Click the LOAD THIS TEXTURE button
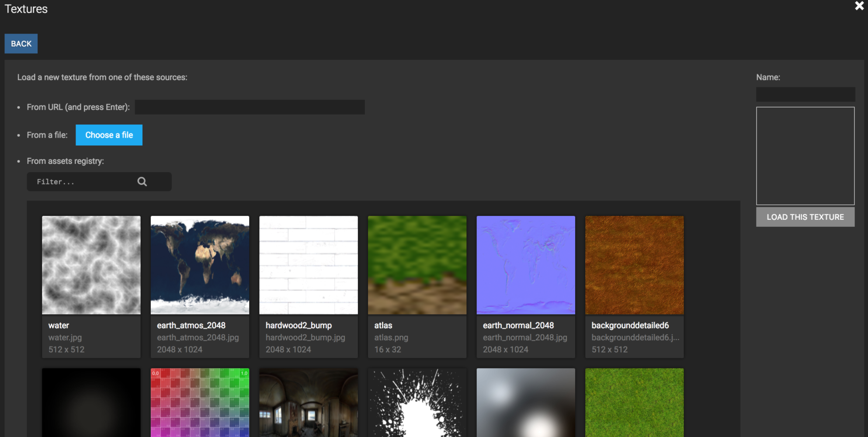Image resolution: width=868 pixels, height=437 pixels. (x=805, y=217)
